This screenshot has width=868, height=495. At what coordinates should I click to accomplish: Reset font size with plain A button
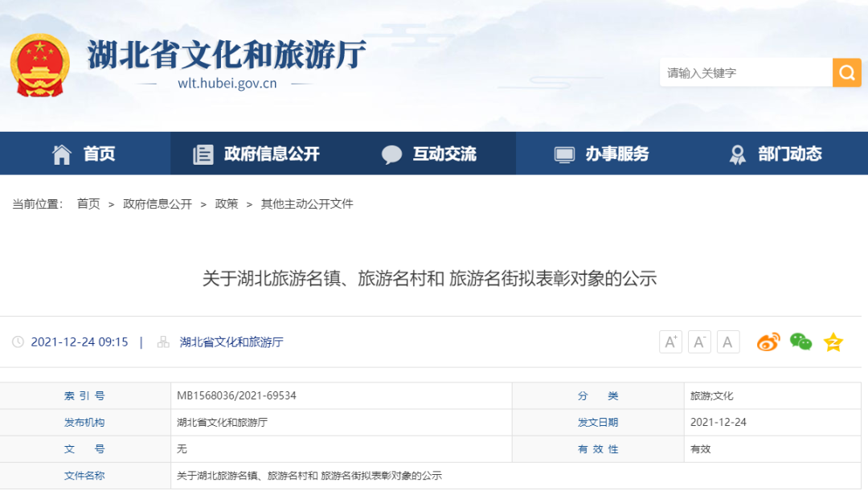728,342
